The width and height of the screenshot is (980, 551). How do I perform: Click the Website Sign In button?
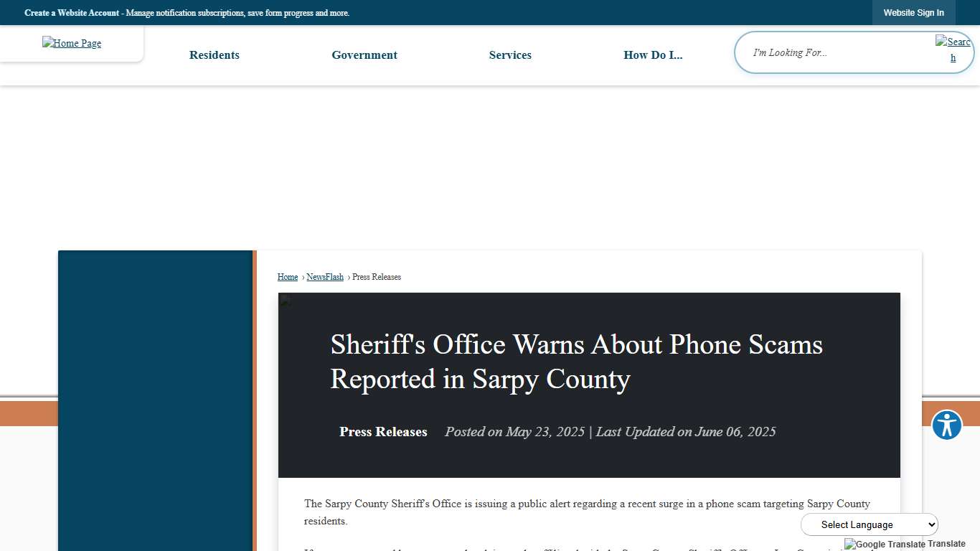pyautogui.click(x=913, y=12)
